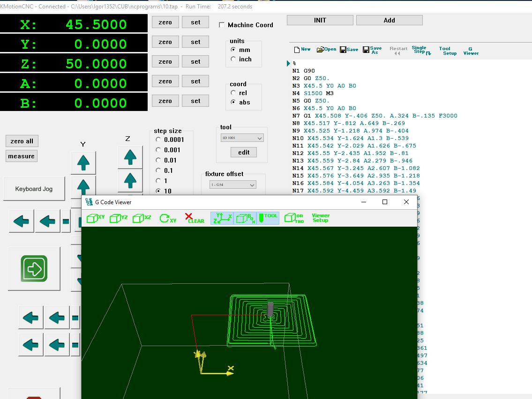This screenshot has width=532, height=399.
Task: Choose step size 0.01
Action: (157, 160)
